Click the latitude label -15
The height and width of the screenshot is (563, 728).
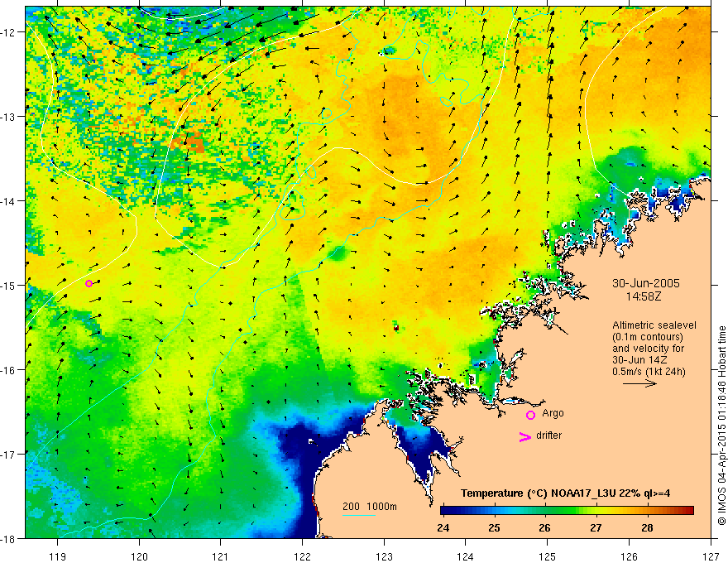tap(10, 285)
